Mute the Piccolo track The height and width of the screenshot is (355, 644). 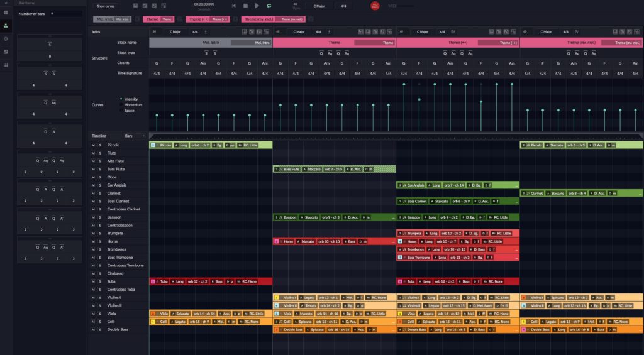point(93,145)
